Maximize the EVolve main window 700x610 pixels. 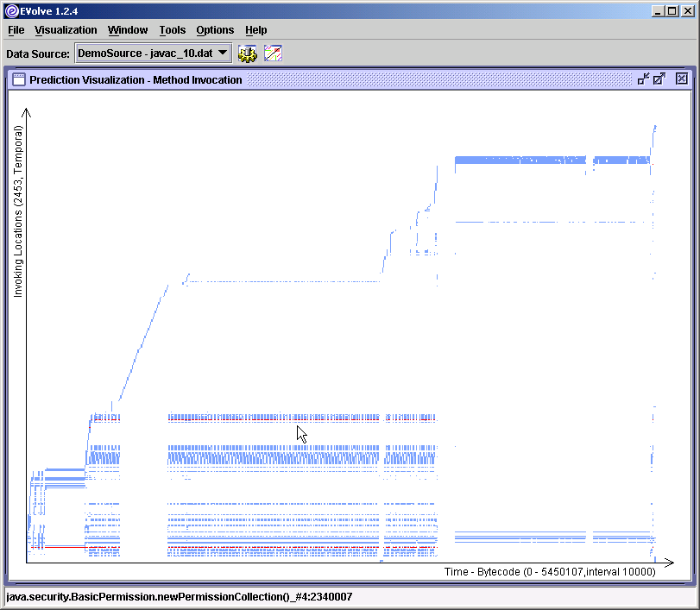tap(672, 11)
